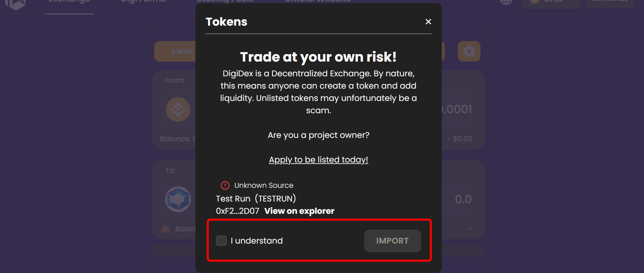
Task: Click the 0.0 To amount field
Action: (463, 199)
